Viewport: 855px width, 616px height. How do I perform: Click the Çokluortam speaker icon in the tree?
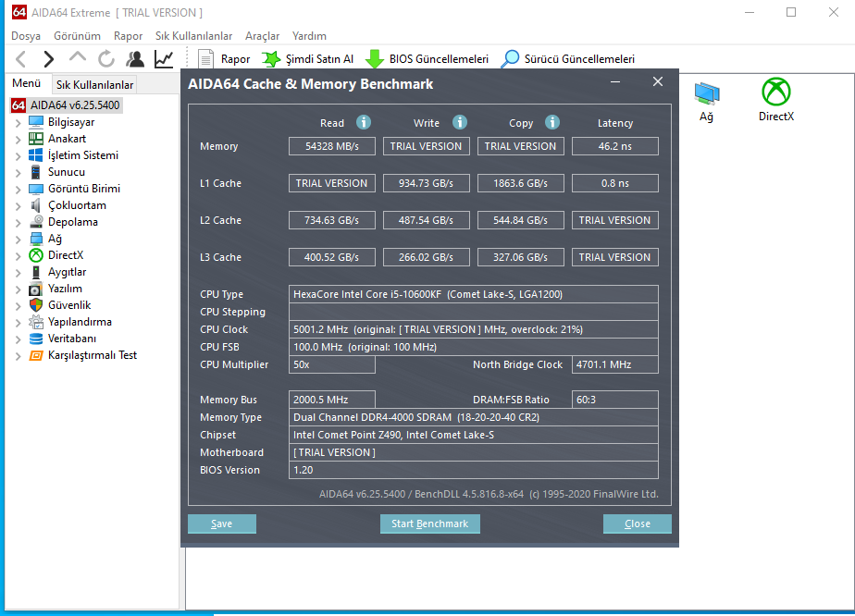36,205
